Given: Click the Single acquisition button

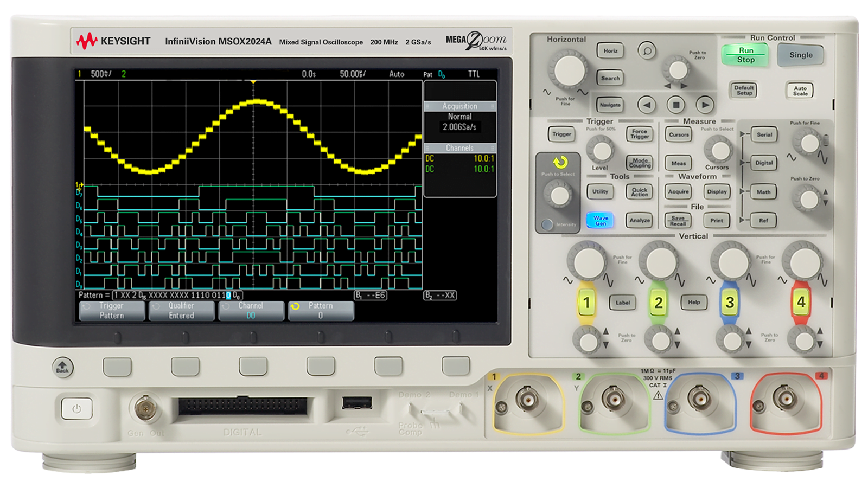Looking at the screenshot, I should point(801,55).
